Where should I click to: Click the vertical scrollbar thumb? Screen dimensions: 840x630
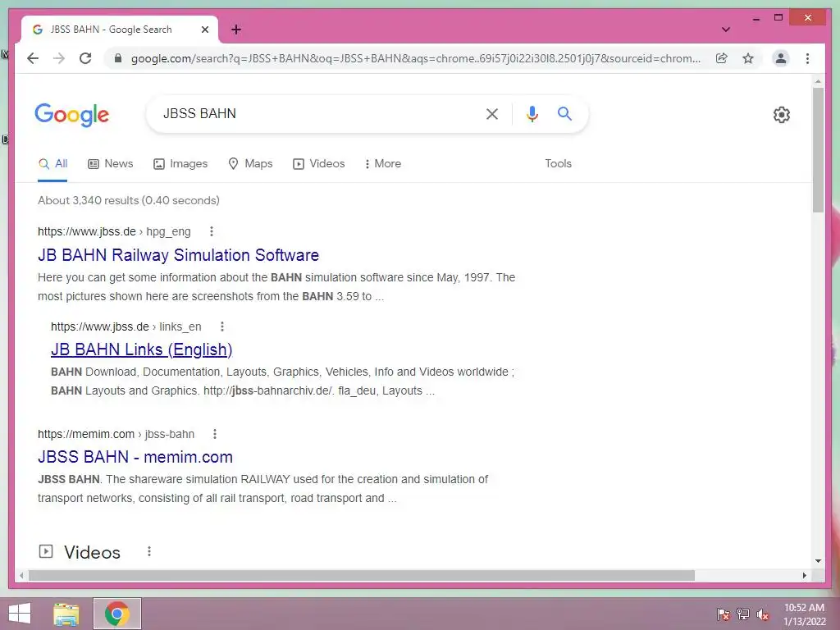tap(818, 150)
